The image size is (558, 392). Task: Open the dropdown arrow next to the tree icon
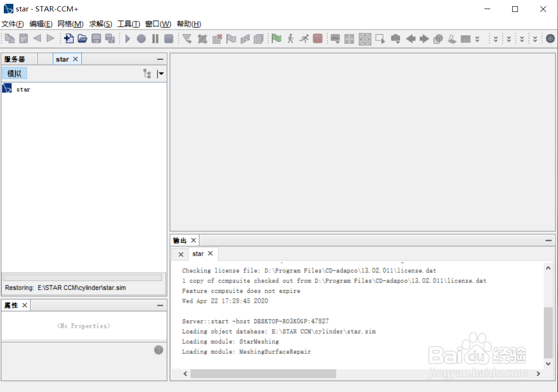160,73
